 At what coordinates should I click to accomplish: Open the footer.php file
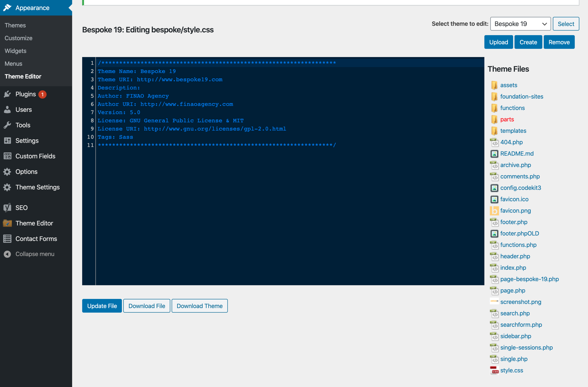point(514,222)
